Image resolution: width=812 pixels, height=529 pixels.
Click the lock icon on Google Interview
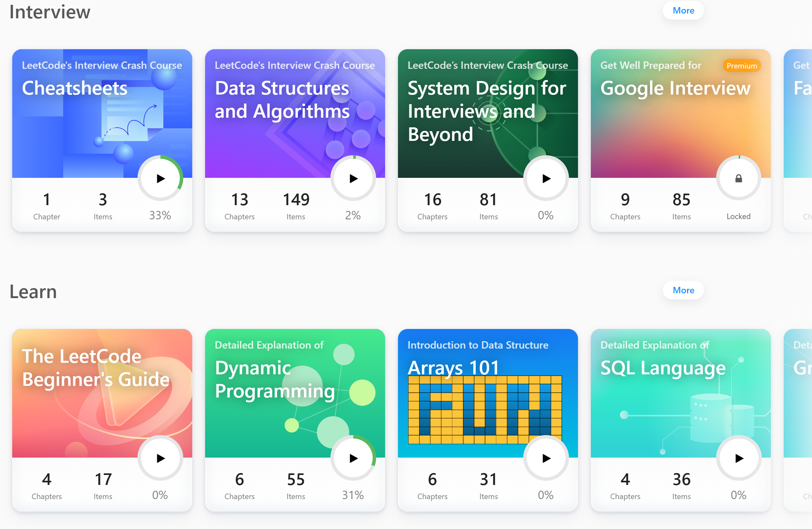pos(738,178)
